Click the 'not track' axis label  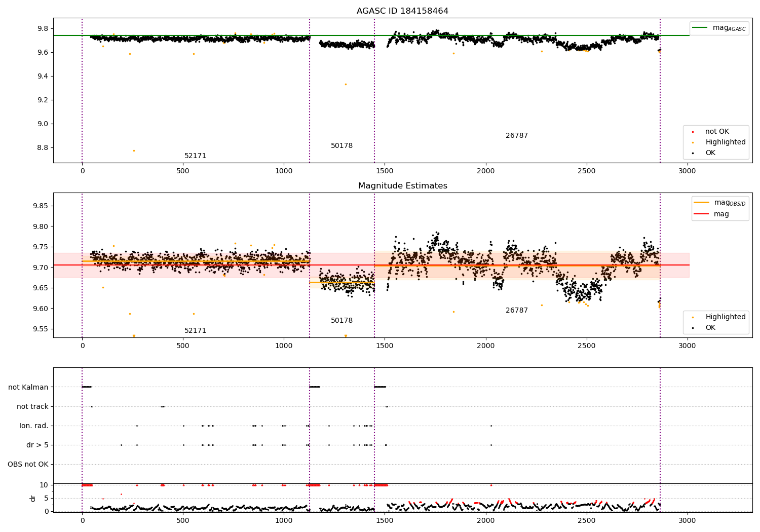coord(32,407)
